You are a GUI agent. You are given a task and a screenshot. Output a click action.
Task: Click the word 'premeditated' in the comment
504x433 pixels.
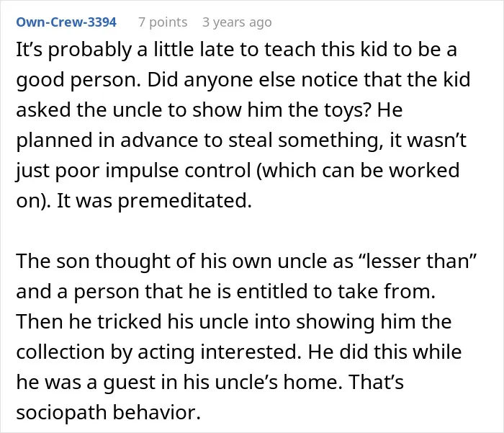[184, 201]
